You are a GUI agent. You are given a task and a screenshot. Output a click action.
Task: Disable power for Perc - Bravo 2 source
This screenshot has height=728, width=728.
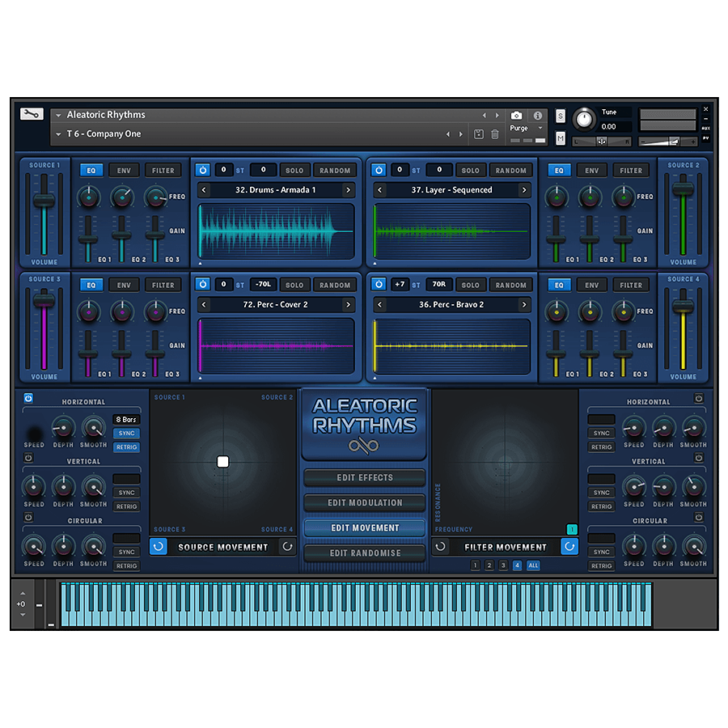[379, 285]
